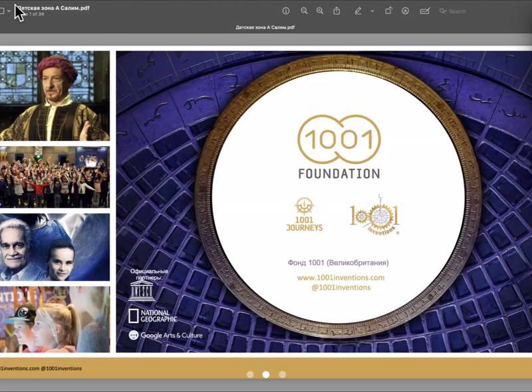
Task: Zoom in on the PDF page
Action: 320,11
